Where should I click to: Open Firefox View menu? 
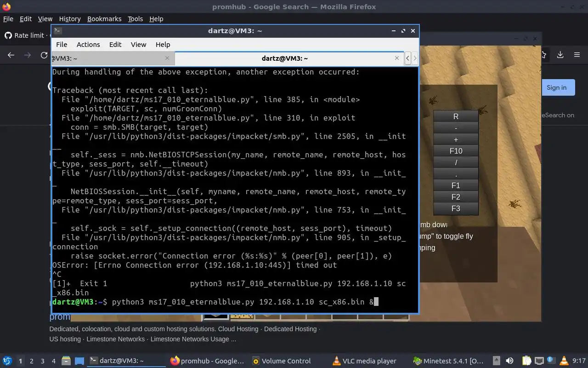(x=45, y=19)
